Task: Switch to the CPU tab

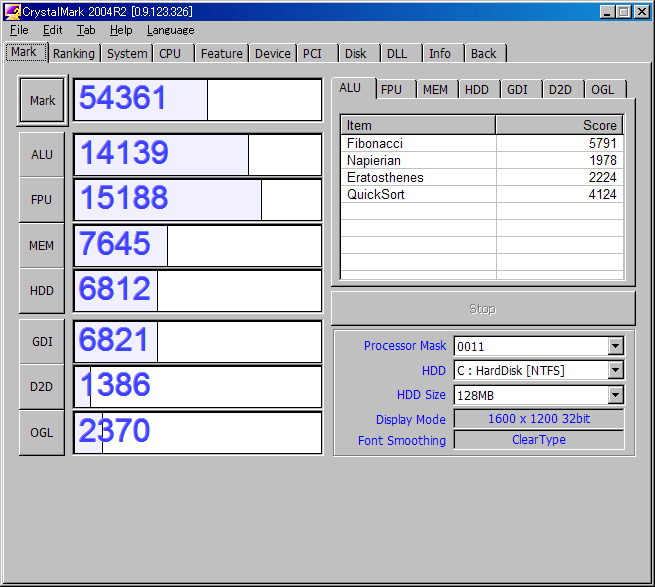Action: 174,53
